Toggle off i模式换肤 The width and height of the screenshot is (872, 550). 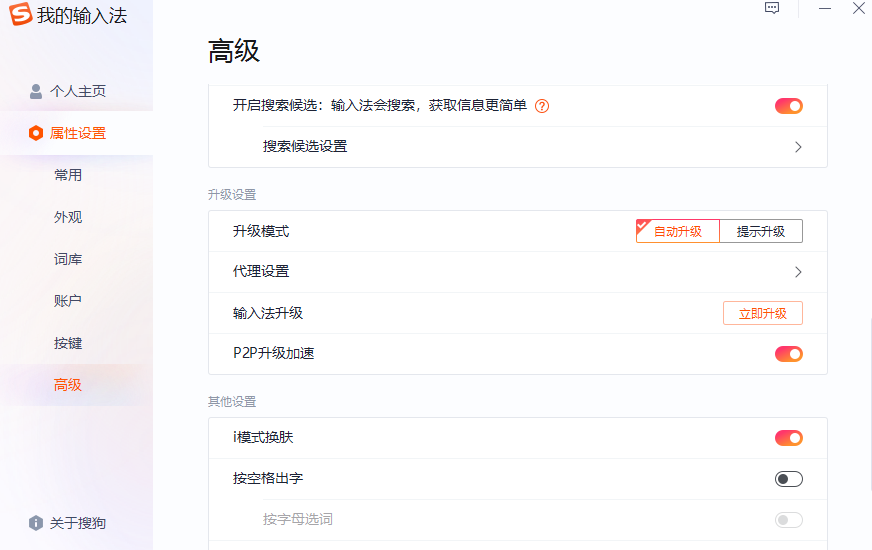(789, 438)
